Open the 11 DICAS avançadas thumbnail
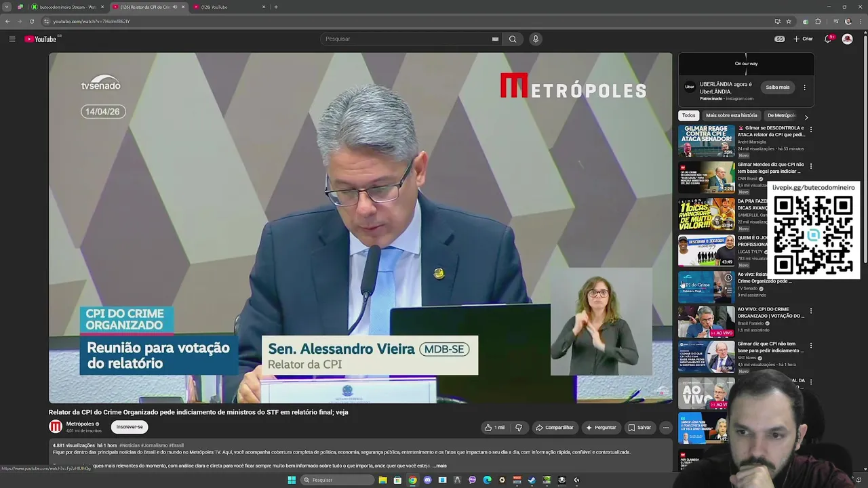This screenshot has width=868, height=488. coord(706,214)
